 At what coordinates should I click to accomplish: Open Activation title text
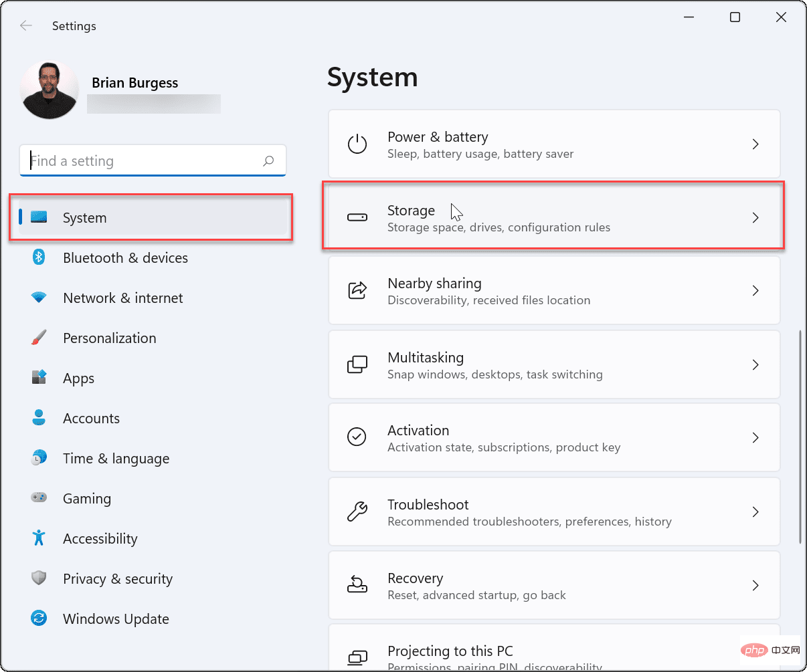pyautogui.click(x=418, y=430)
